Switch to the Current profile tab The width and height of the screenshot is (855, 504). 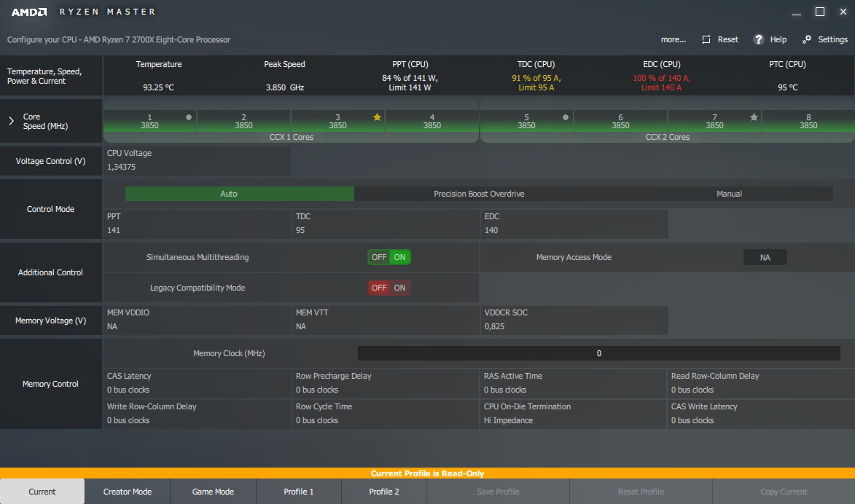coord(42,492)
